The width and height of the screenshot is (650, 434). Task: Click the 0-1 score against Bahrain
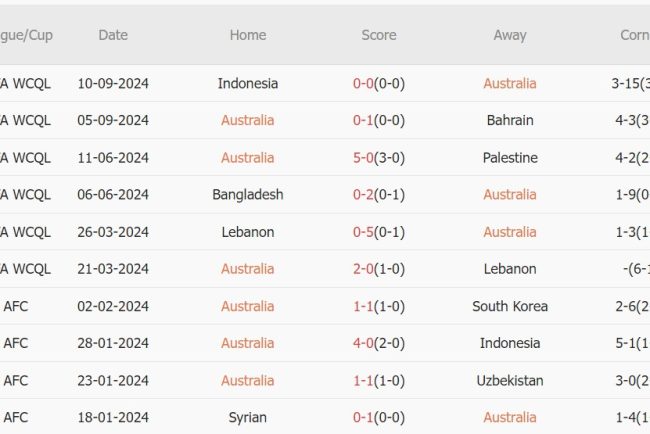[379, 121]
